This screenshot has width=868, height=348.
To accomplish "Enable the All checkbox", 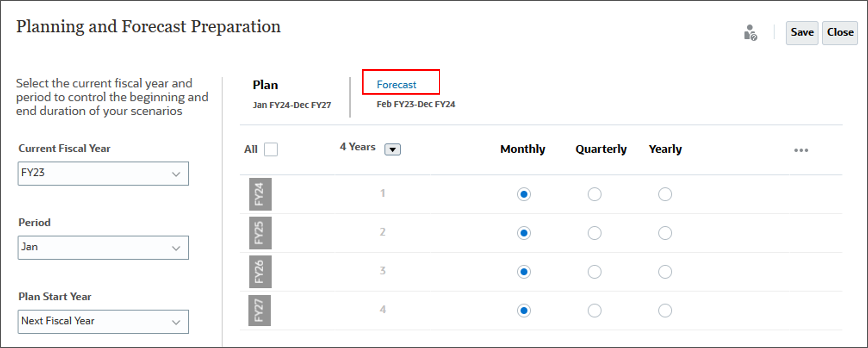I will tap(271, 149).
